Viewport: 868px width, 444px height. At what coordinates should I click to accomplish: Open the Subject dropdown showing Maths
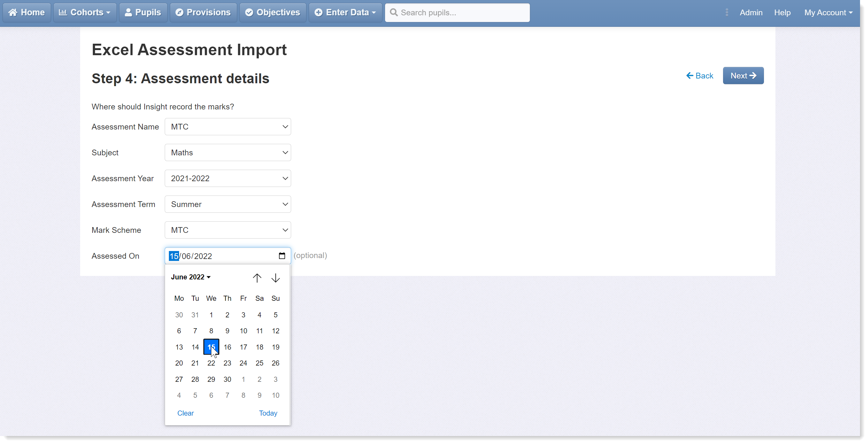[x=228, y=152]
